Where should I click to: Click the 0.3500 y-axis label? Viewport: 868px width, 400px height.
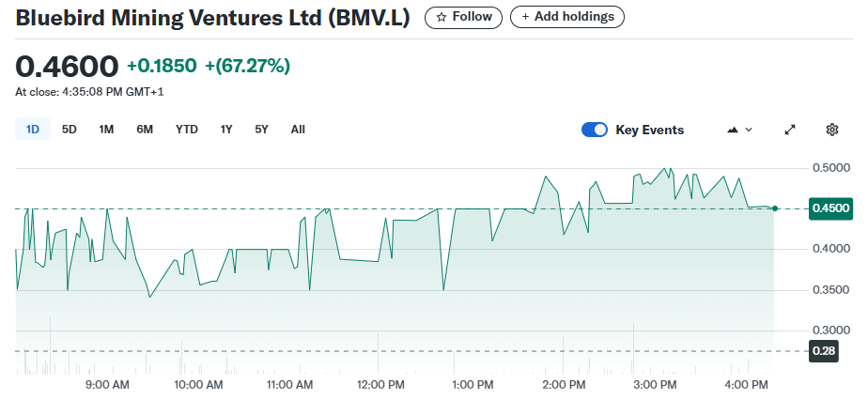pyautogui.click(x=830, y=290)
